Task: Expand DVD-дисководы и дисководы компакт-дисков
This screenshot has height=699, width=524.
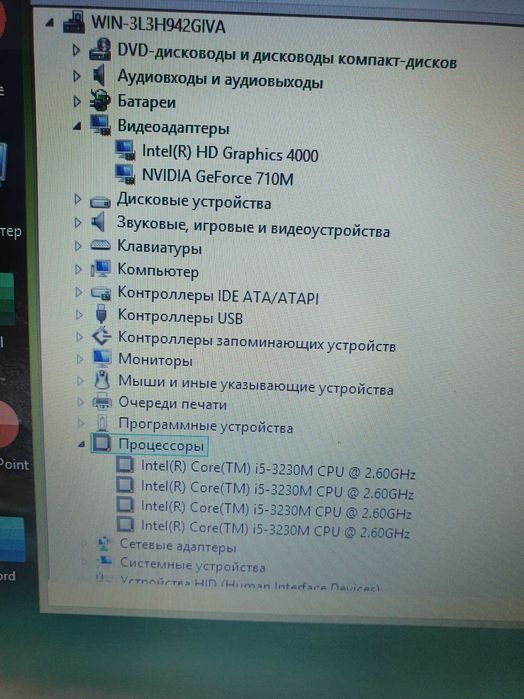Action: pyautogui.click(x=76, y=50)
